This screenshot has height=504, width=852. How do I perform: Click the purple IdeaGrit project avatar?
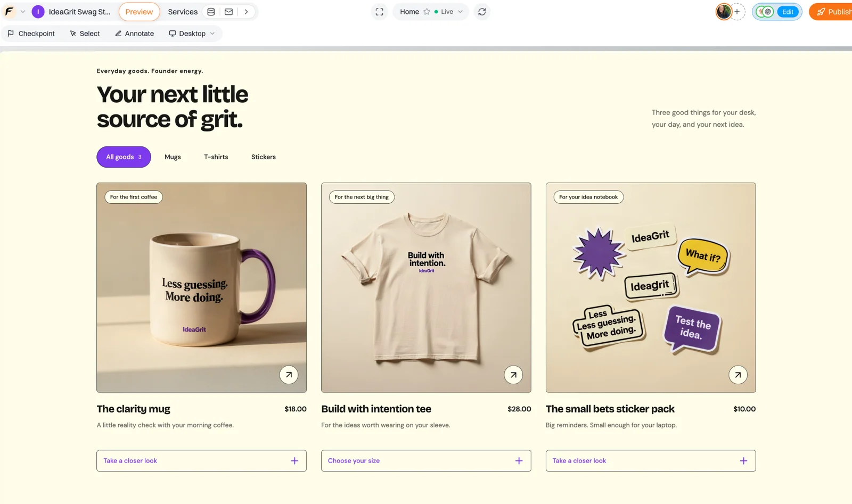pos(38,12)
